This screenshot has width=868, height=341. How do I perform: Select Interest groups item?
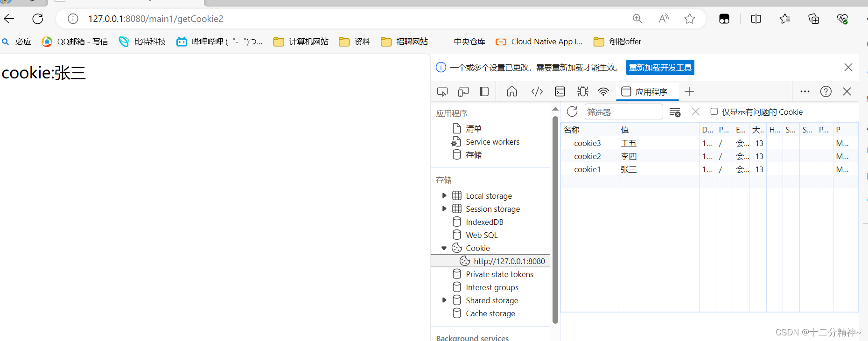pos(492,287)
